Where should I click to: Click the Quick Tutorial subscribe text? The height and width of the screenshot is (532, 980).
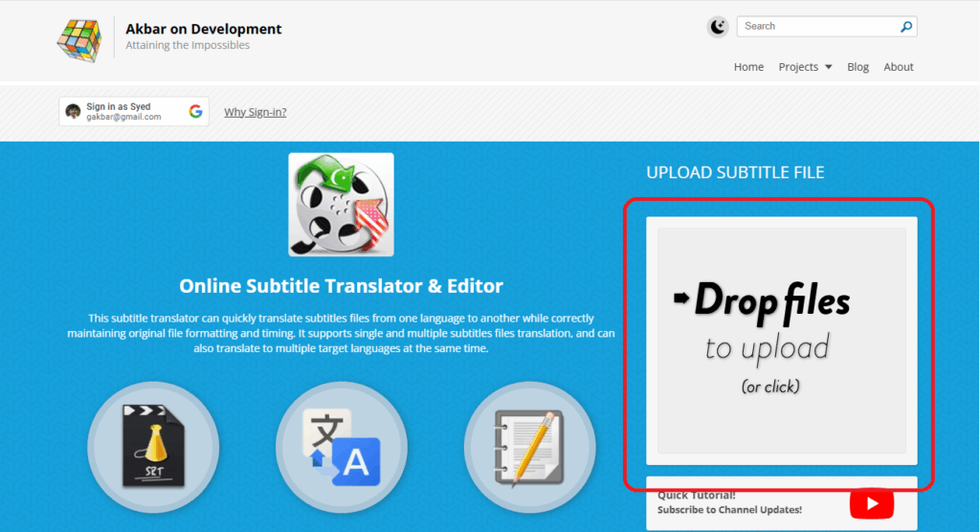729,503
